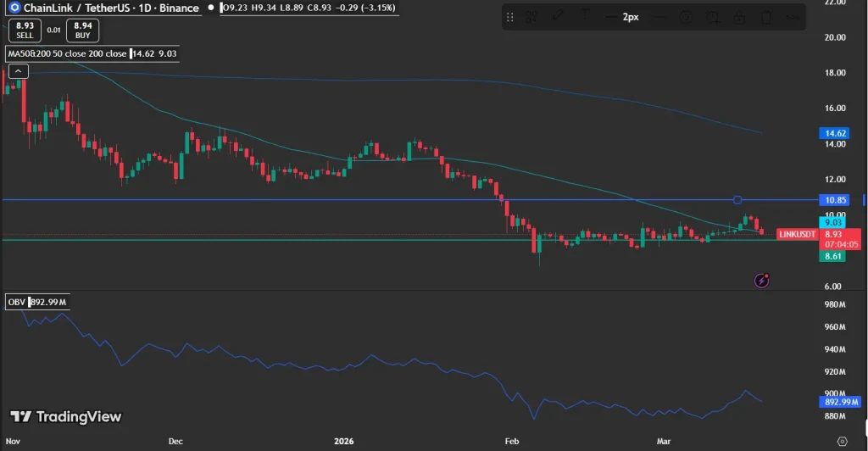Click the market status dot beside Binance

click(211, 8)
